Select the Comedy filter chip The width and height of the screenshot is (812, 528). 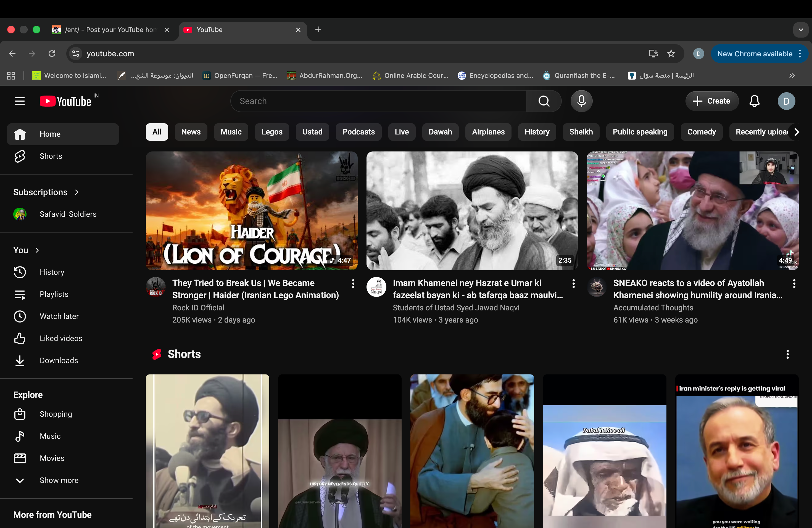[702, 132]
